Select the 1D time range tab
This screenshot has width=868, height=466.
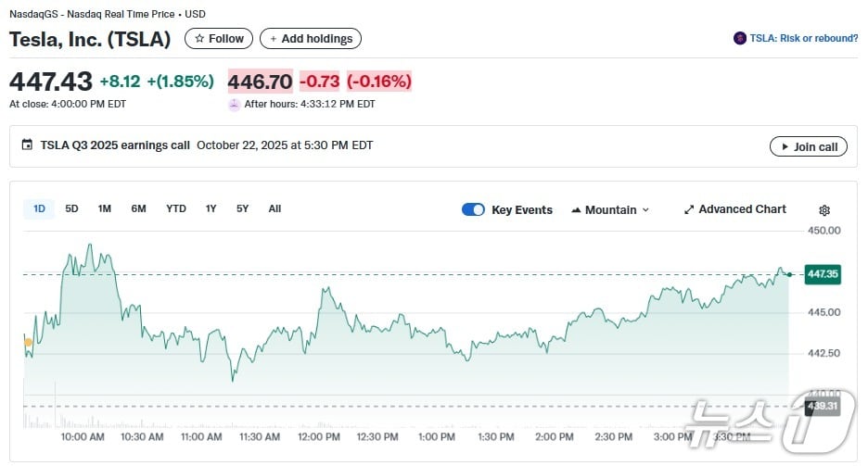tap(39, 208)
